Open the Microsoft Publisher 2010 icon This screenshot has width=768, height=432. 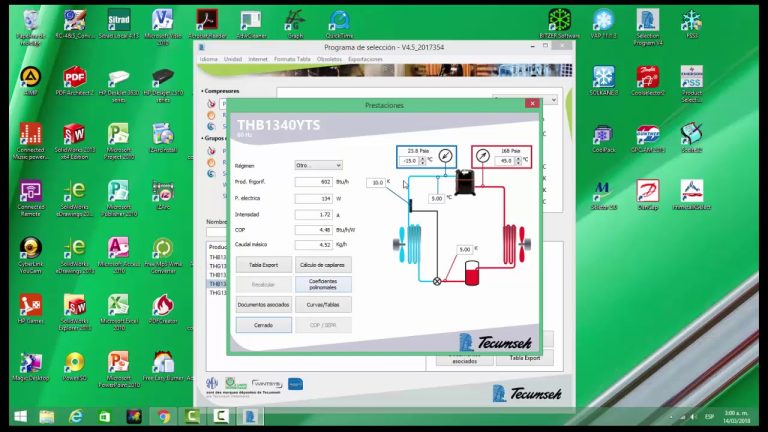pyautogui.click(x=119, y=198)
